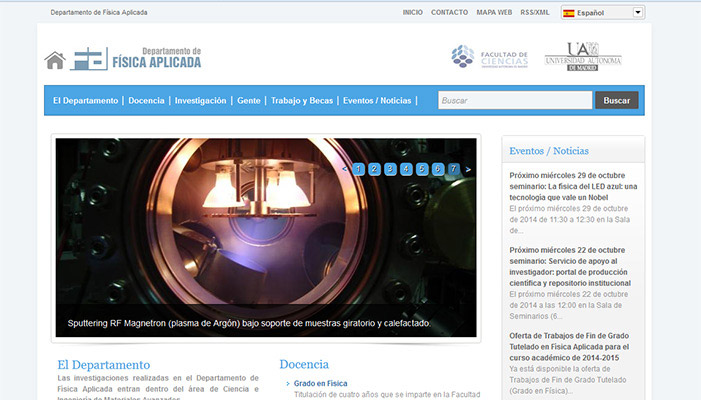Image resolution: width=701 pixels, height=400 pixels.
Task: Select slide 7 pagination button
Action: [x=453, y=169]
